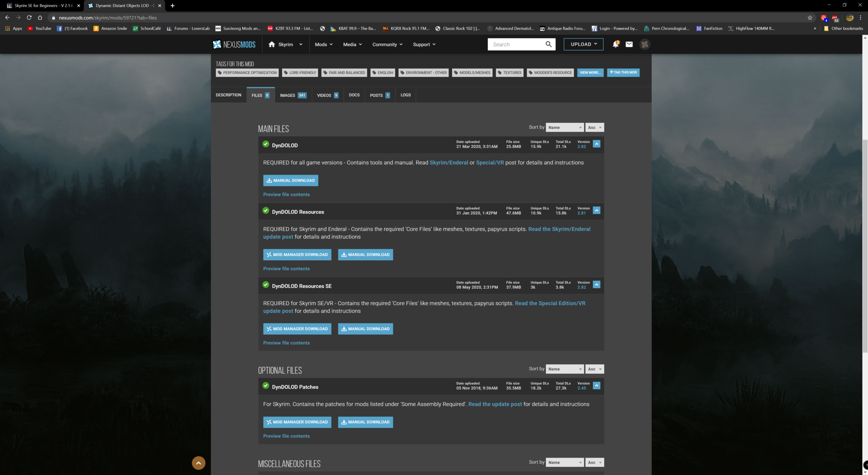Open the notifications bell
Viewport: 868px width, 475px height.
click(615, 44)
